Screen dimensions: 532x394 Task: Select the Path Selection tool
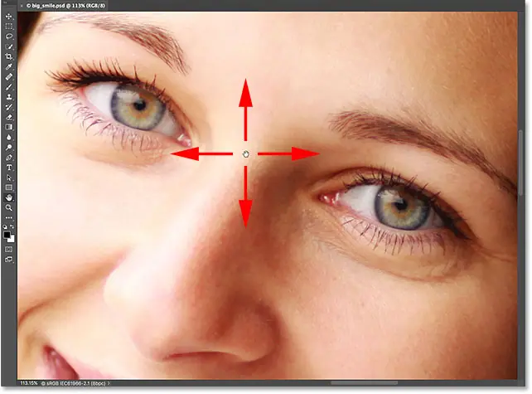click(9, 178)
